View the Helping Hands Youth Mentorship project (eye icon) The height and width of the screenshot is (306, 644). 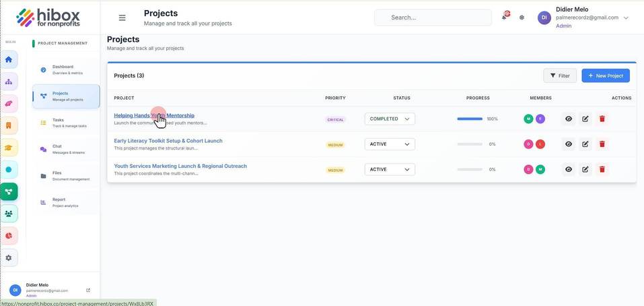(x=569, y=119)
